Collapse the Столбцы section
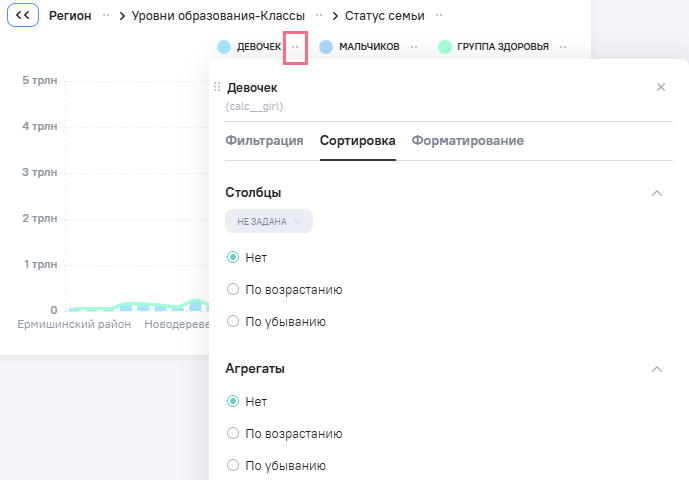The height and width of the screenshot is (480, 689). pos(656,193)
